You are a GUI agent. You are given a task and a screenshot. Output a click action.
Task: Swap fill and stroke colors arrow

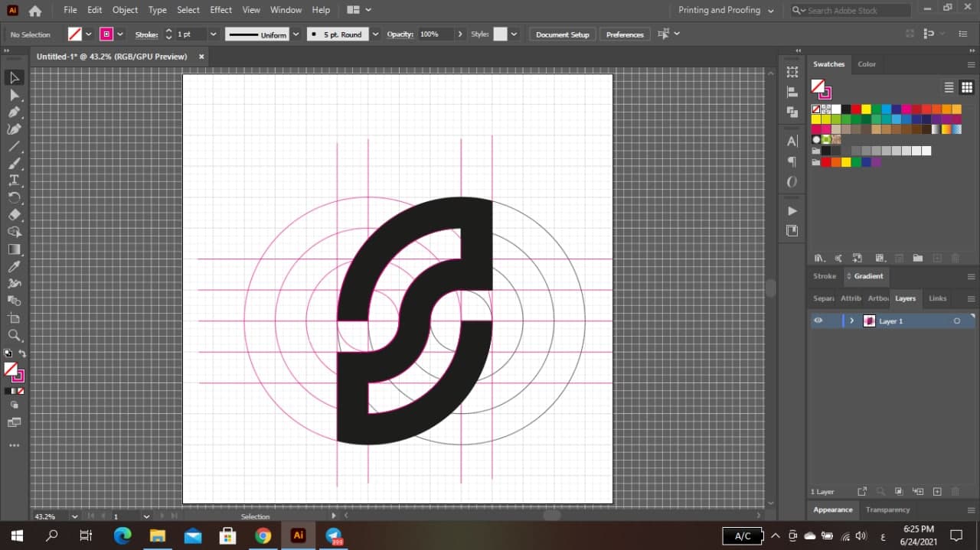(22, 353)
